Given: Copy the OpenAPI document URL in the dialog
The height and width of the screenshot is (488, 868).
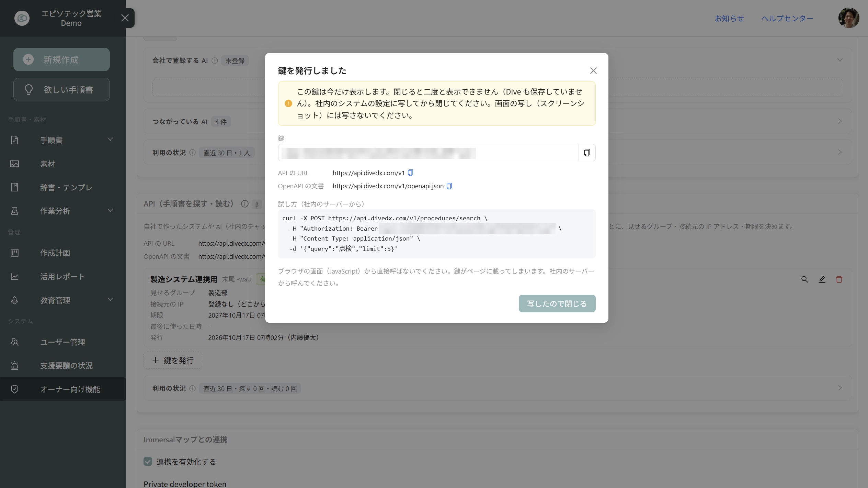Looking at the screenshot, I should [449, 186].
